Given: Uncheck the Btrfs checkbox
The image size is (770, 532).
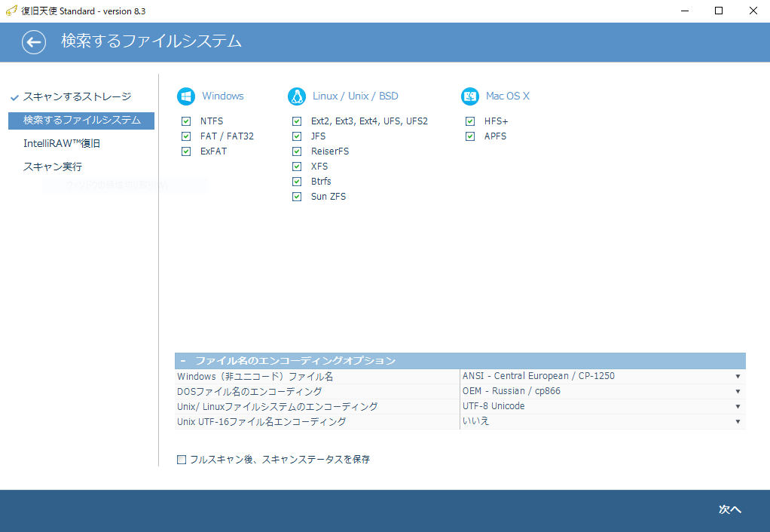Looking at the screenshot, I should (x=297, y=182).
